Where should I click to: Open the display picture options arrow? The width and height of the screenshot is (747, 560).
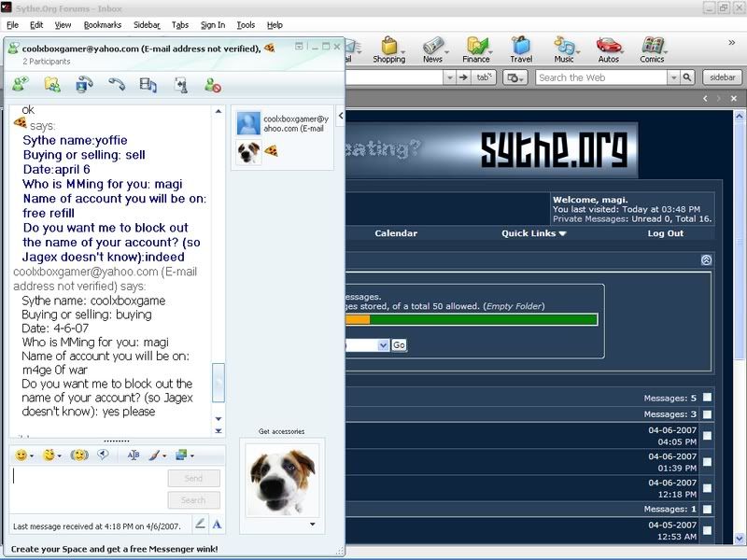(313, 525)
